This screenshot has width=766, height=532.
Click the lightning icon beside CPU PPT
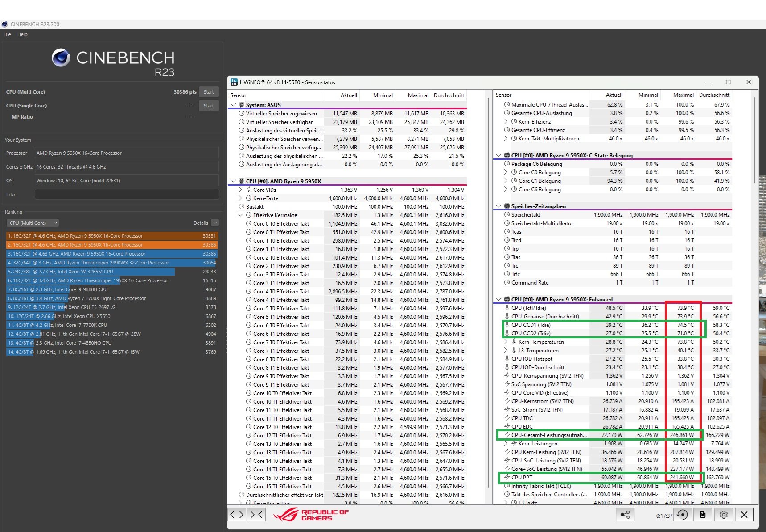tap(507, 477)
